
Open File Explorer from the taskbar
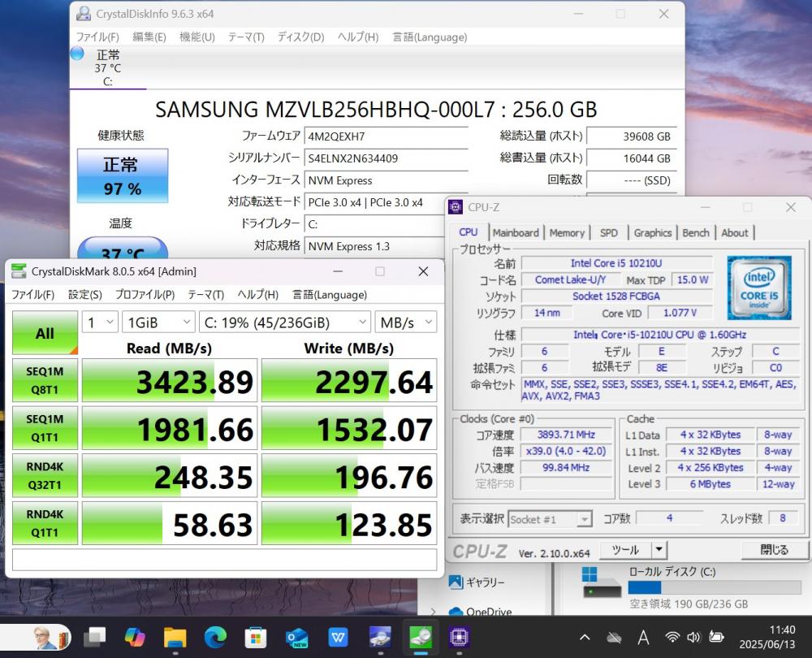click(175, 637)
